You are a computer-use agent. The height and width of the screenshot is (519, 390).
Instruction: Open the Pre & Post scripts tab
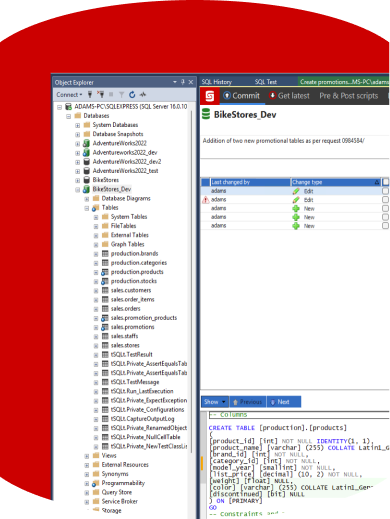point(349,96)
